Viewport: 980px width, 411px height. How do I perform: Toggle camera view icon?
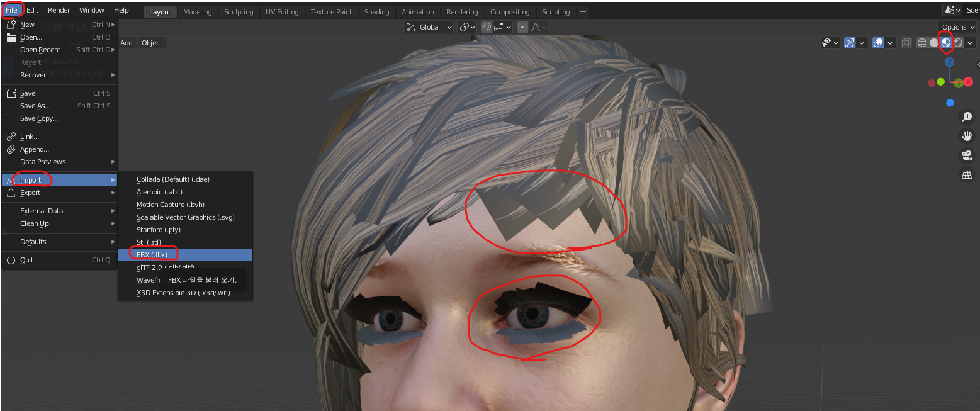click(967, 155)
